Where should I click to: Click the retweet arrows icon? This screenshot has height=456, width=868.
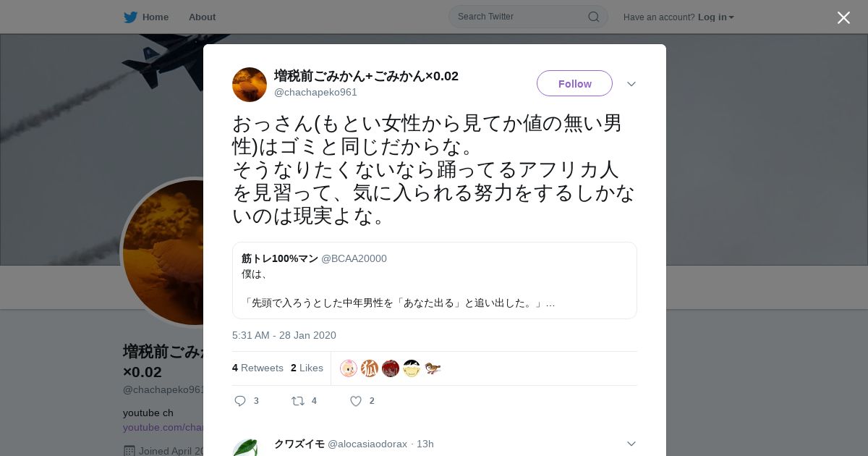tap(298, 401)
